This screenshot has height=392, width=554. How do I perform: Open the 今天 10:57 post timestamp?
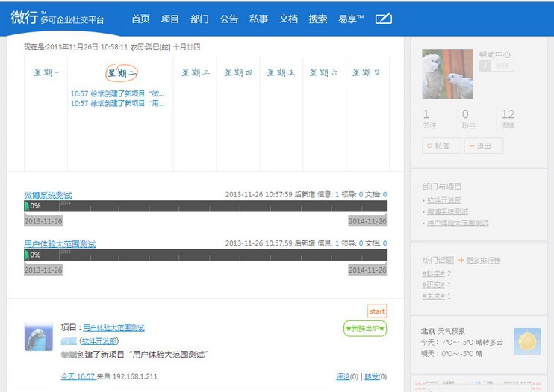pyautogui.click(x=78, y=376)
